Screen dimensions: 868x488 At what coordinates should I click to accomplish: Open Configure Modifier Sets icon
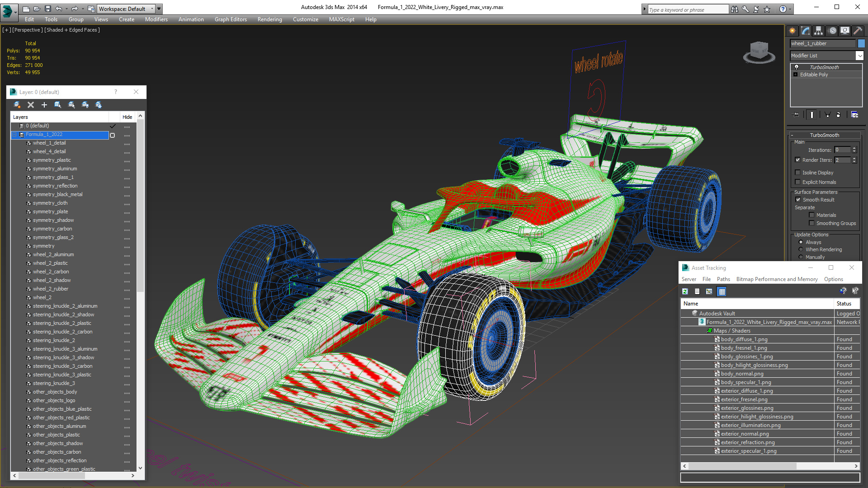click(x=854, y=115)
